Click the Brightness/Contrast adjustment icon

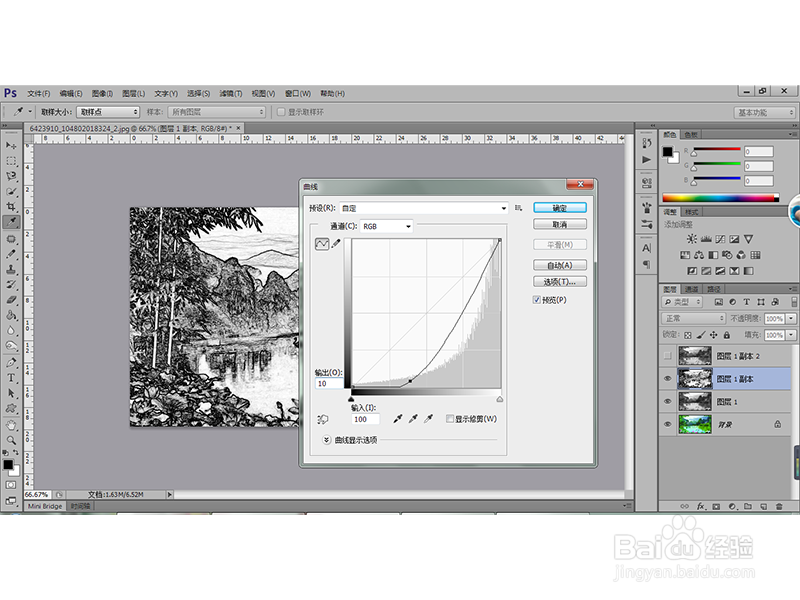pyautogui.click(x=692, y=239)
